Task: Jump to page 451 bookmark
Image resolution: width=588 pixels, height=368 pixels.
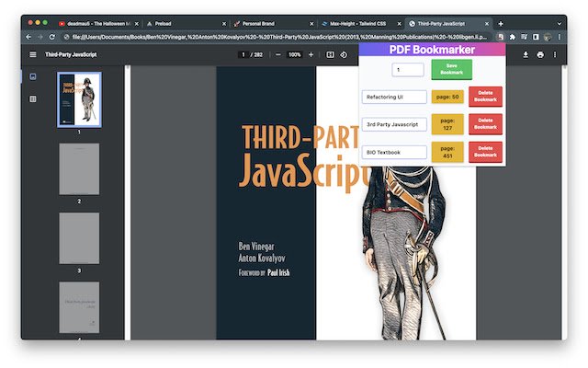Action: pyautogui.click(x=447, y=152)
